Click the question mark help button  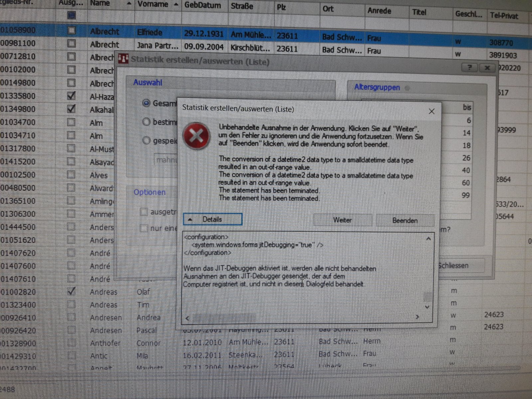[x=469, y=67]
